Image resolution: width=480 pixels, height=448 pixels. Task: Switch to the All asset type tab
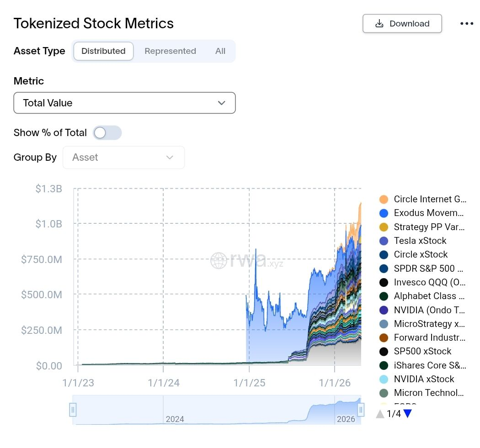[220, 51]
